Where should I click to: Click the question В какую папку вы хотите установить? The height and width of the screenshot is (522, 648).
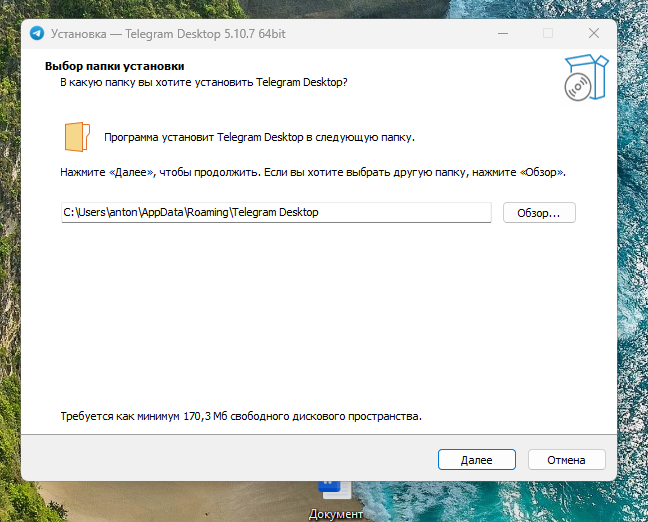204,82
